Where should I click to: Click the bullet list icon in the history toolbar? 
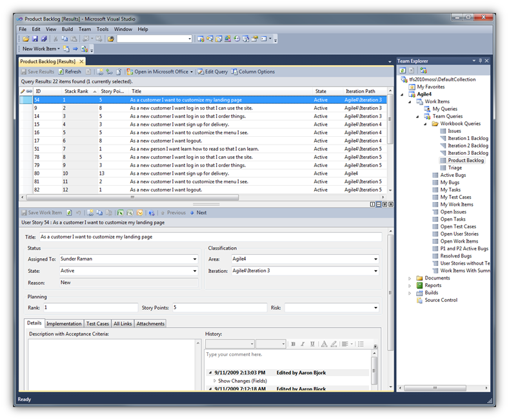(361, 344)
